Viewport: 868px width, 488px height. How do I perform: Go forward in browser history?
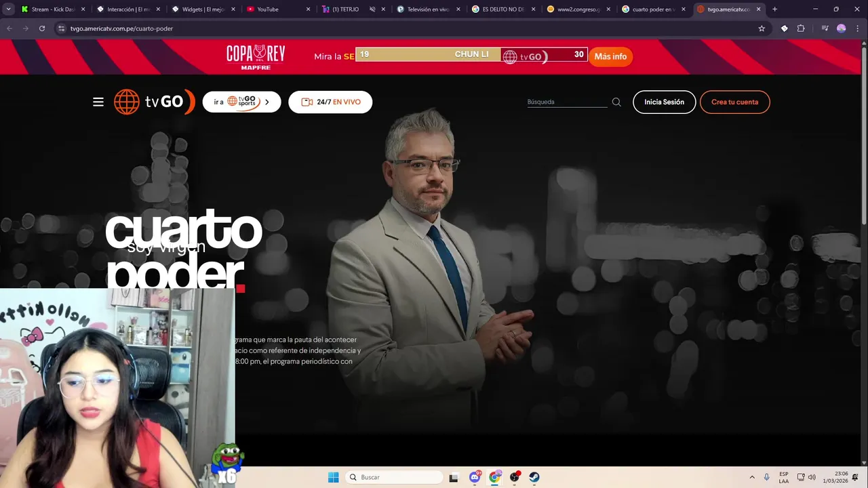coord(26,28)
